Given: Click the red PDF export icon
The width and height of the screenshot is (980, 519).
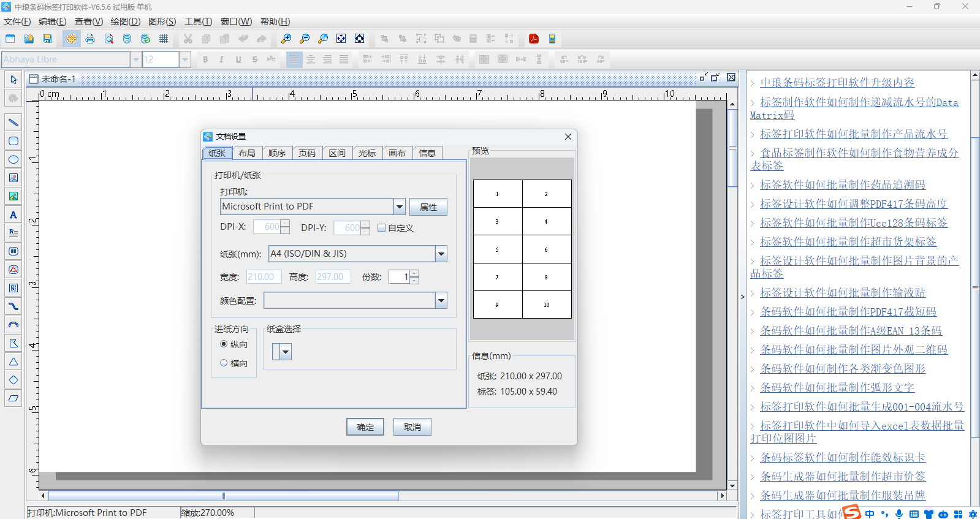Looking at the screenshot, I should tap(534, 39).
